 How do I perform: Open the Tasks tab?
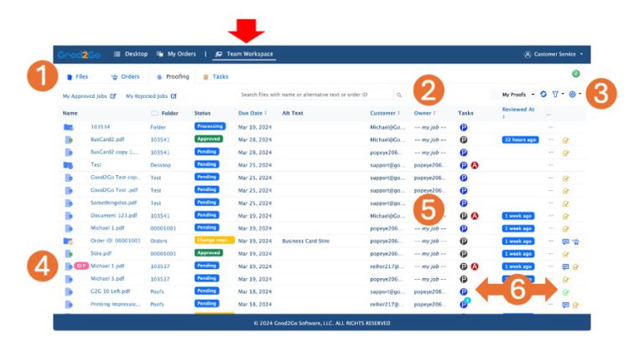click(216, 77)
